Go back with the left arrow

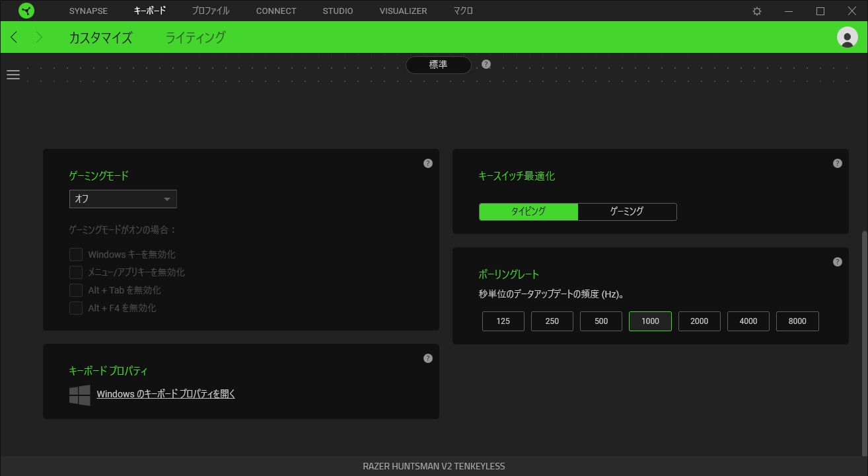click(x=15, y=37)
